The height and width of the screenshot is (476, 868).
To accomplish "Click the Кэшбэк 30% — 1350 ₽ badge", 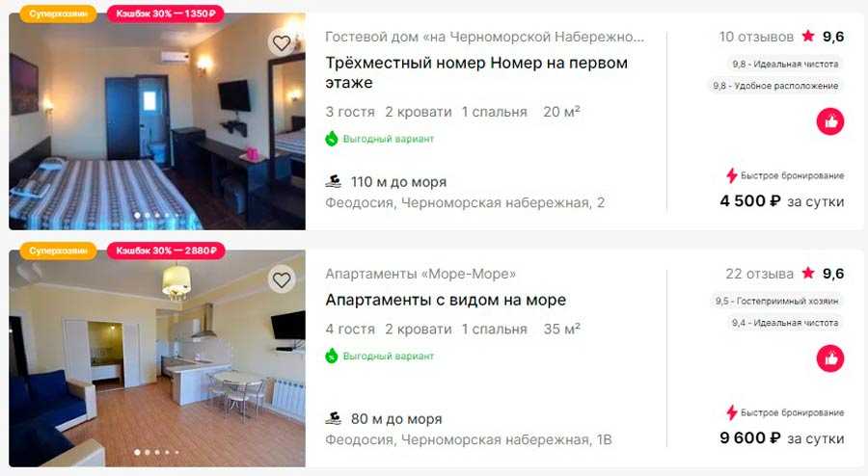I will (166, 13).
